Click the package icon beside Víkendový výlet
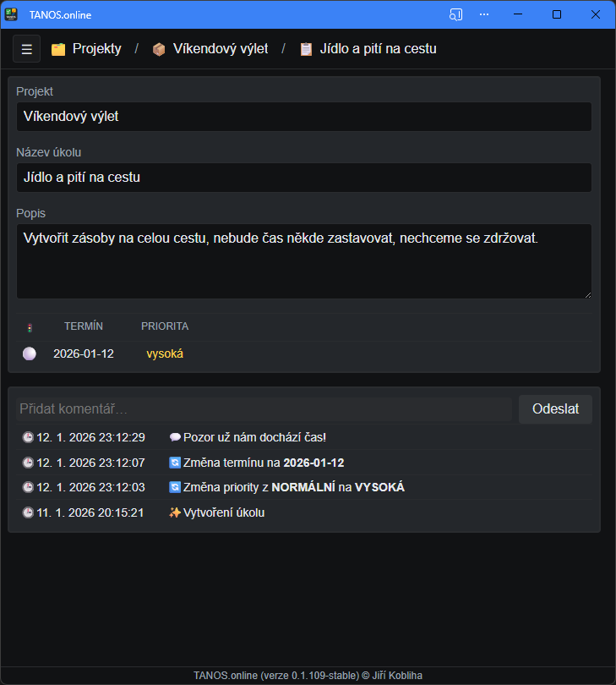The width and height of the screenshot is (616, 685). 159,49
